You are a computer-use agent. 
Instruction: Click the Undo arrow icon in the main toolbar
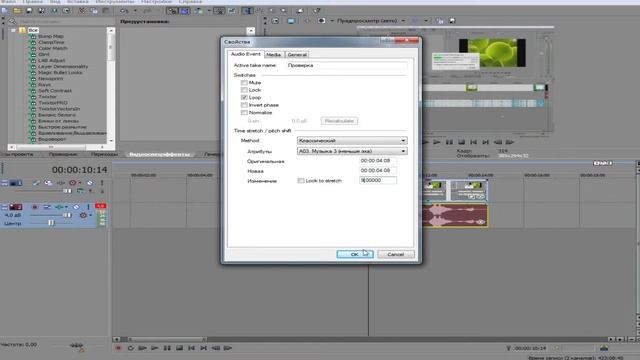(x=124, y=11)
